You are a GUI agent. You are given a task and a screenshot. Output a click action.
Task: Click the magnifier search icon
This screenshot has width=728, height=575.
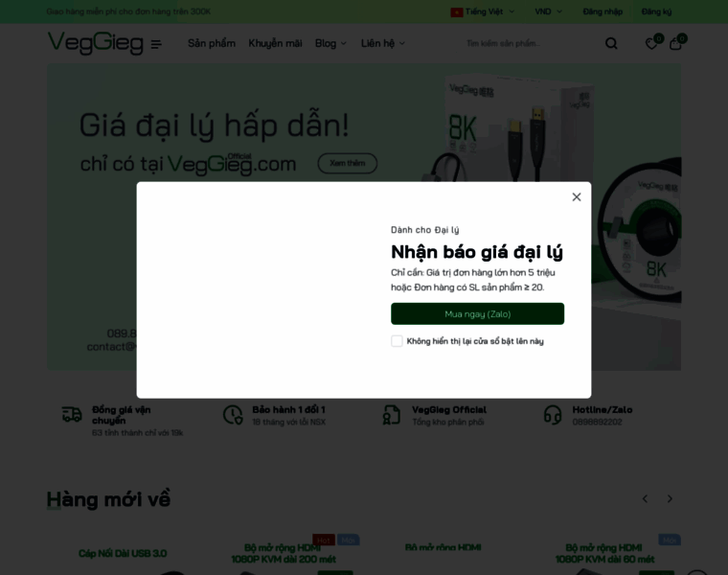611,43
